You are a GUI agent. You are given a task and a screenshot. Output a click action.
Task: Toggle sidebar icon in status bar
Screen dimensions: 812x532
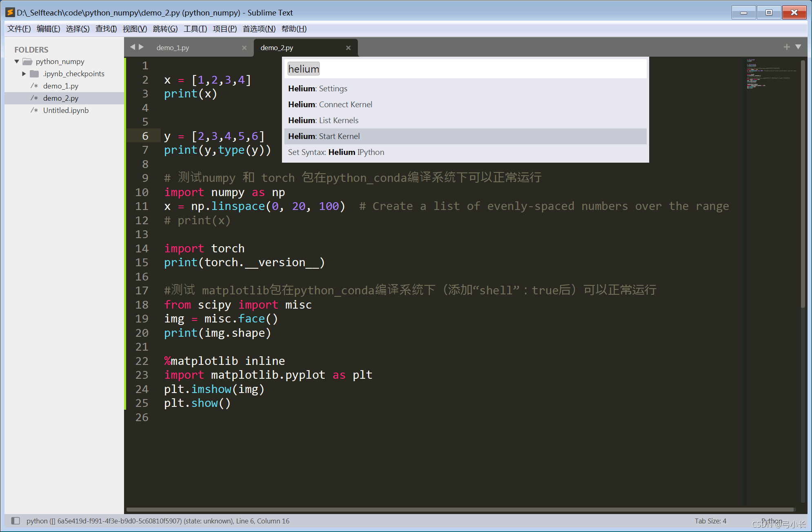(16, 521)
